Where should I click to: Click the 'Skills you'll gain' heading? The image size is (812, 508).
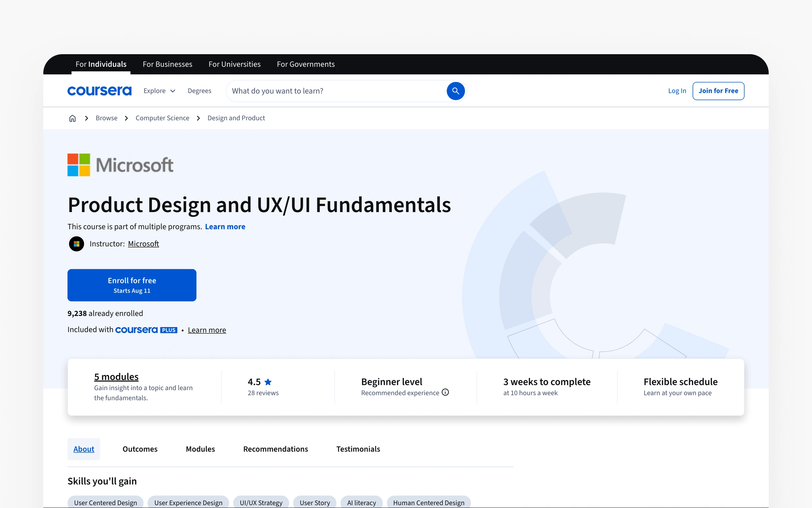(x=102, y=481)
